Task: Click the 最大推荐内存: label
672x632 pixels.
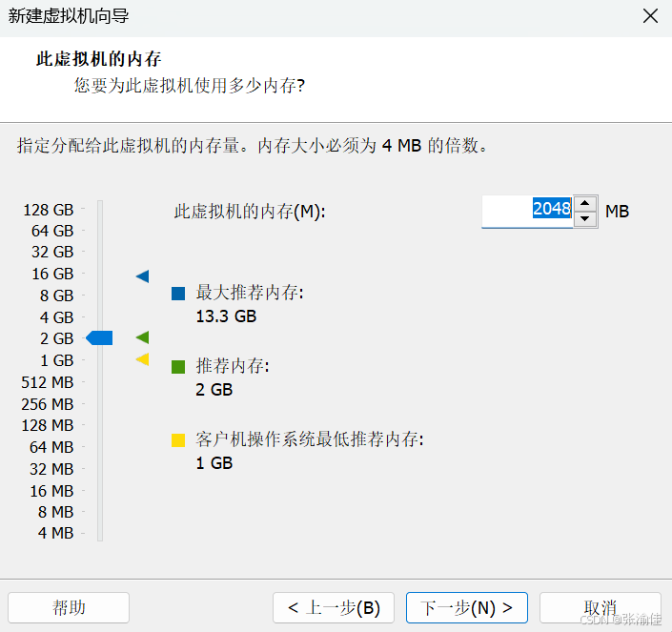Action: tap(250, 293)
